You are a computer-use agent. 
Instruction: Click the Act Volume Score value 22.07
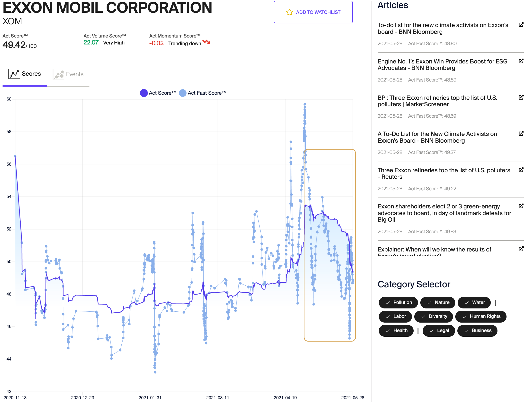[x=91, y=43]
